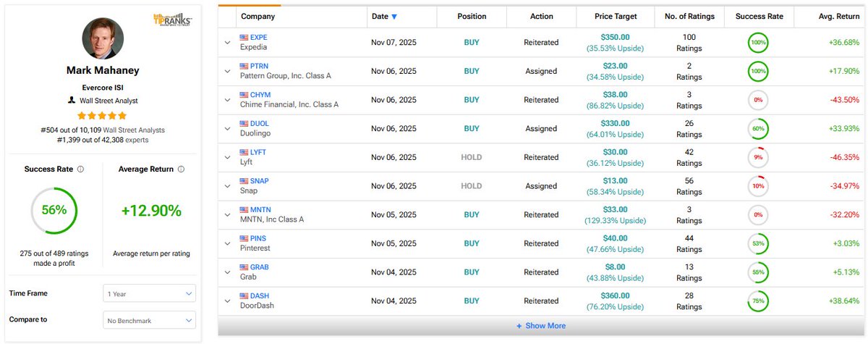Expand the Grab row chevron
Screen dimensions: 868x344
227,272
